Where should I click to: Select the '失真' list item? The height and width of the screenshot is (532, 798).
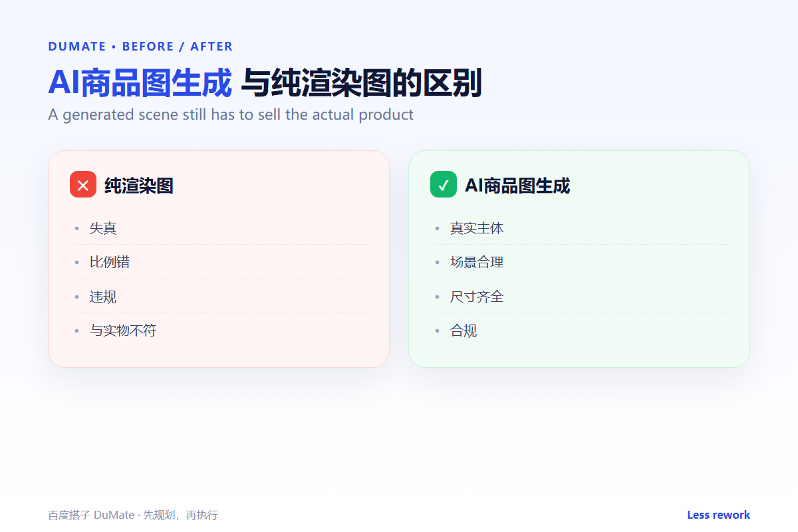coord(219,228)
